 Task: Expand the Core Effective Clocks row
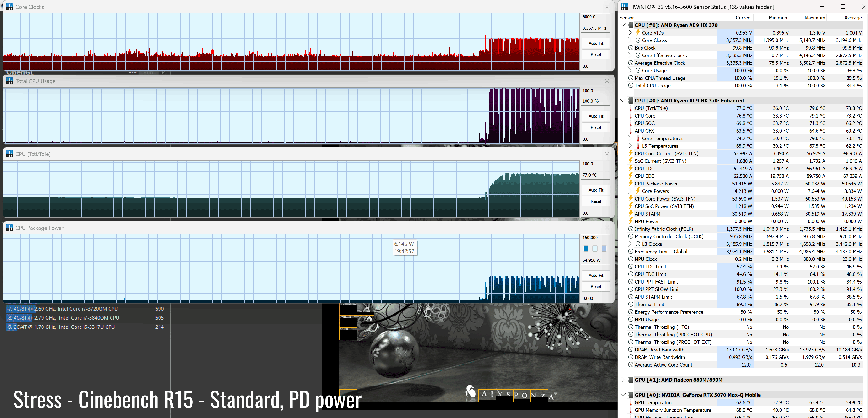click(630, 55)
